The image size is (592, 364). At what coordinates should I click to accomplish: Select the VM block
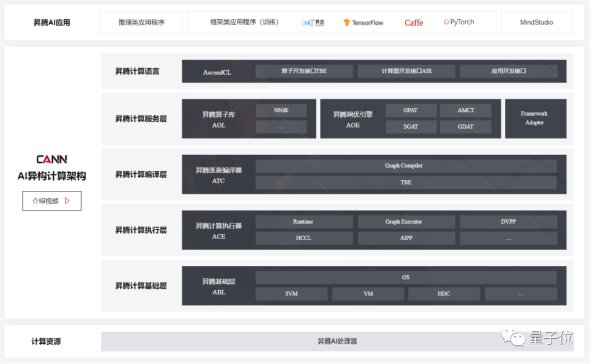(x=368, y=294)
